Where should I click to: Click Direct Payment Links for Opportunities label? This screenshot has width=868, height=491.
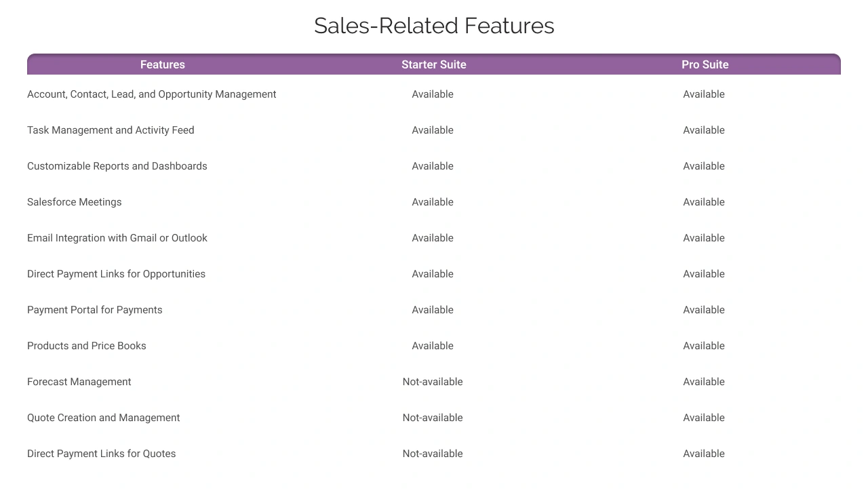(x=116, y=274)
